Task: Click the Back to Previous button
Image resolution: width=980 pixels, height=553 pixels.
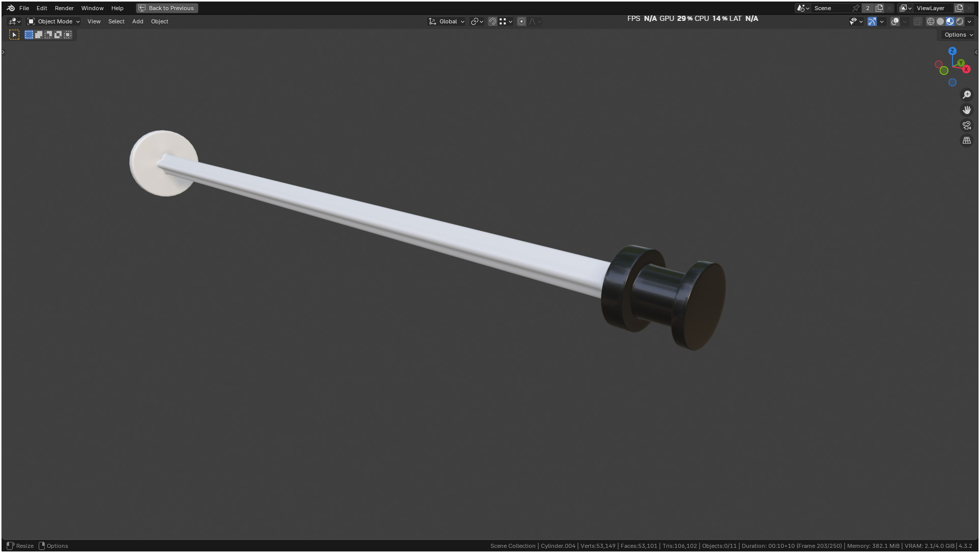Action: (x=167, y=8)
